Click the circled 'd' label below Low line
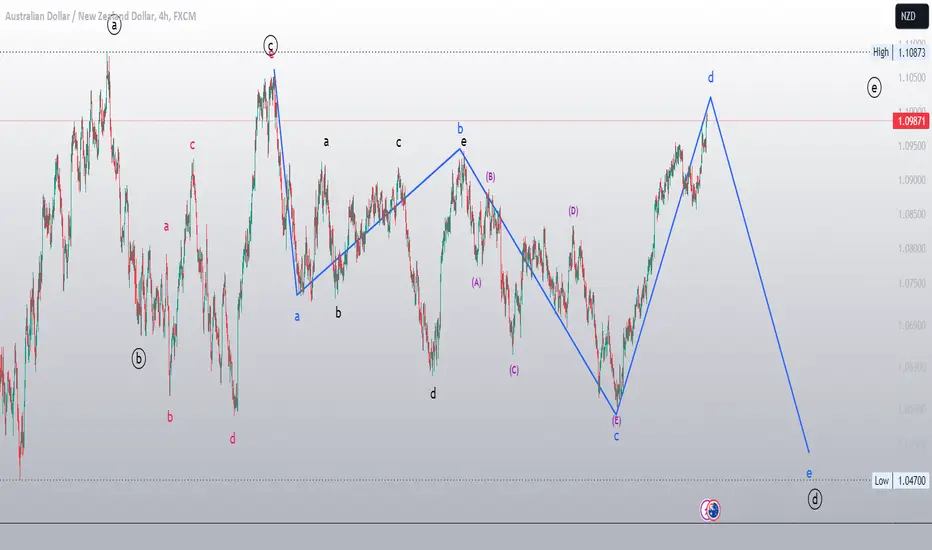 click(814, 499)
